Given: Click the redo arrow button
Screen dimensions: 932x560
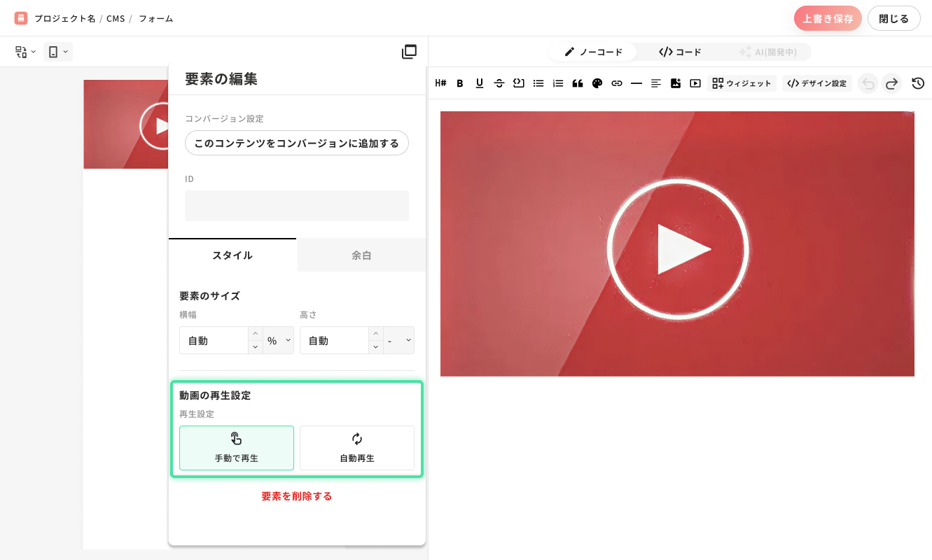Looking at the screenshot, I should click(x=891, y=83).
